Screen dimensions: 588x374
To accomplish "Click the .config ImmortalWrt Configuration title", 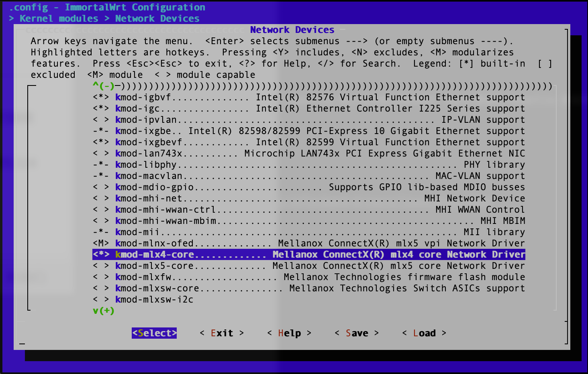I will point(107,7).
